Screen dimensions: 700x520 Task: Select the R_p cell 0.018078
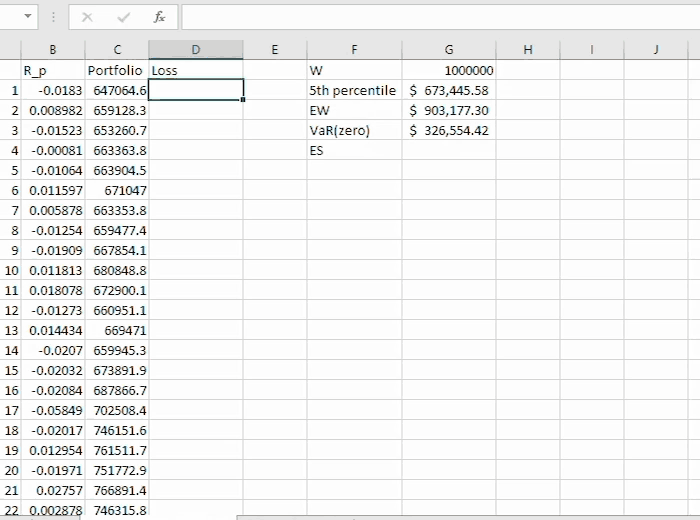click(x=53, y=290)
